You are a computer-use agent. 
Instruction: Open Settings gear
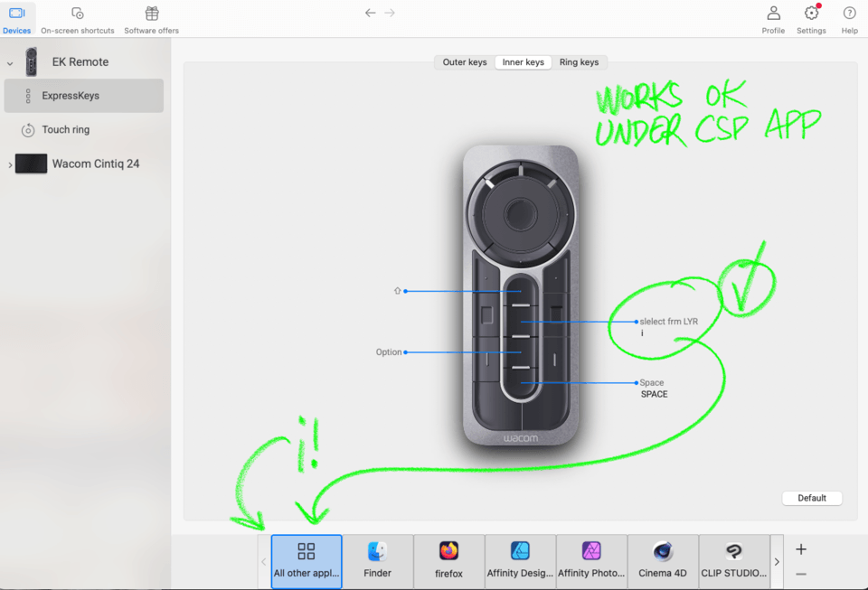click(811, 19)
